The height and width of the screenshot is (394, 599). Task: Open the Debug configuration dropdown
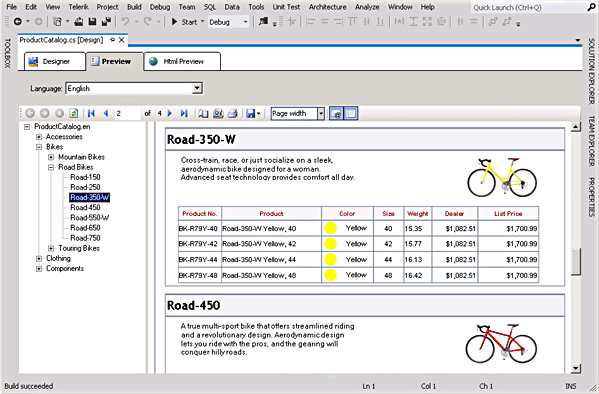click(x=245, y=22)
